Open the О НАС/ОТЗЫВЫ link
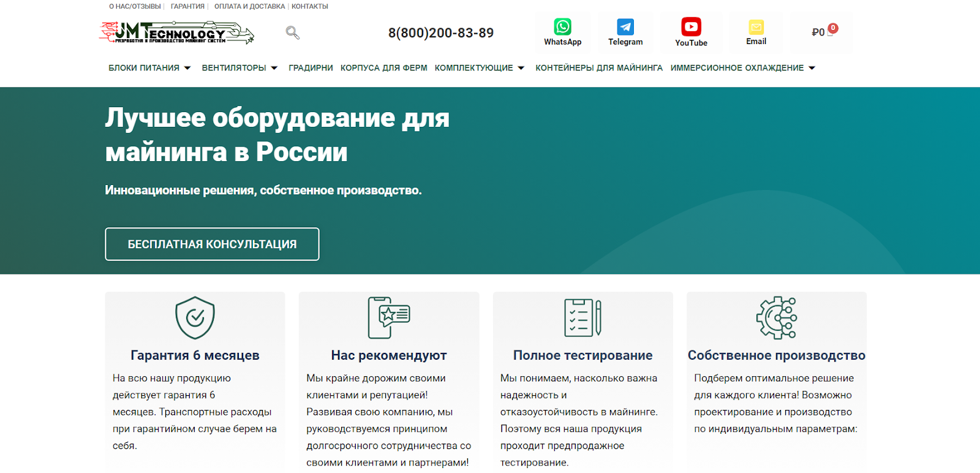The height and width of the screenshot is (473, 980). tap(135, 6)
